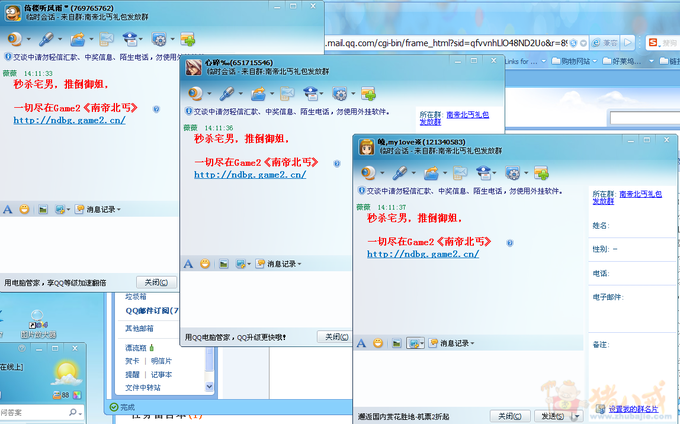Toggle font toolbar (A) in chat 769765762
Screen dimensions: 680x424
coord(7,209)
